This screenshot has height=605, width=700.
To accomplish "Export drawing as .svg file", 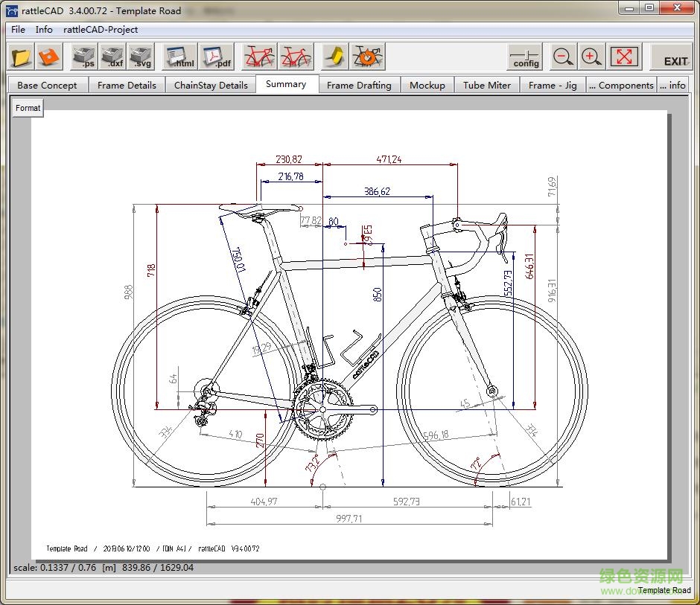I will [141, 57].
